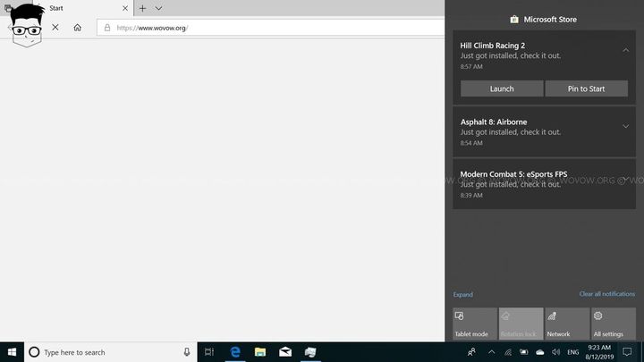644x362 pixels.
Task: Expand the Asphalt 8: Airborne notification
Action: point(625,126)
